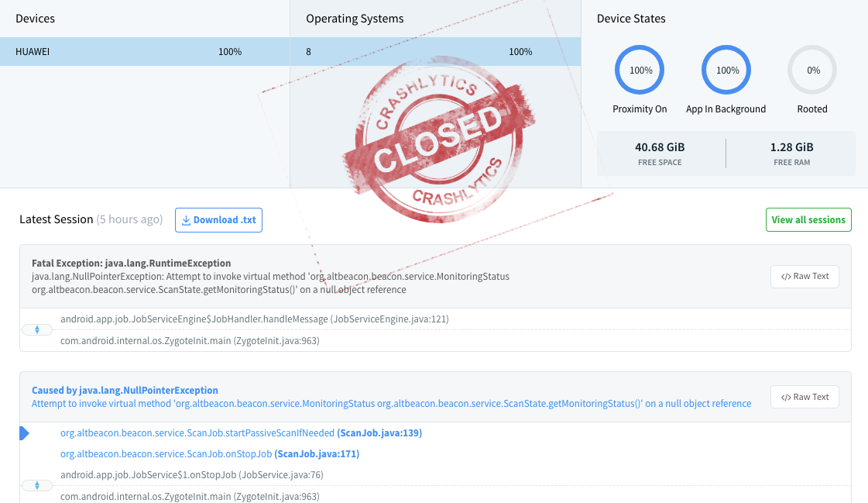Select the Devices panel header
Image resolution: width=868 pixels, height=503 pixels.
click(33, 18)
